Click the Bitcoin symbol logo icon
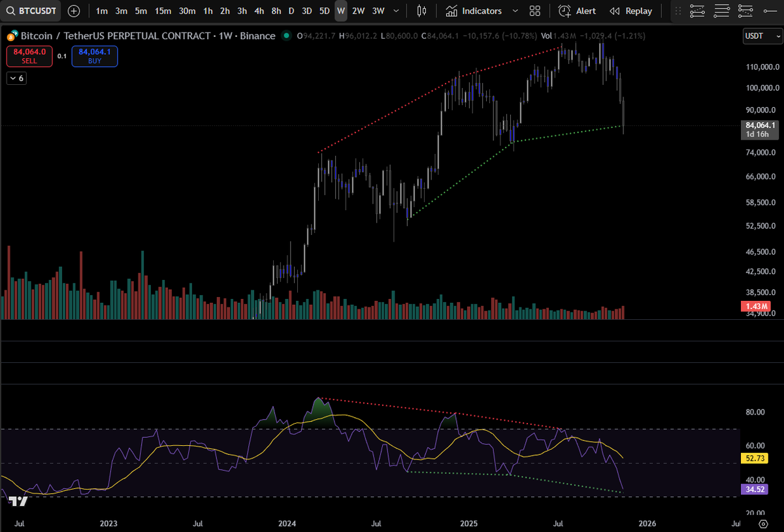This screenshot has height=532, width=784. [12, 36]
